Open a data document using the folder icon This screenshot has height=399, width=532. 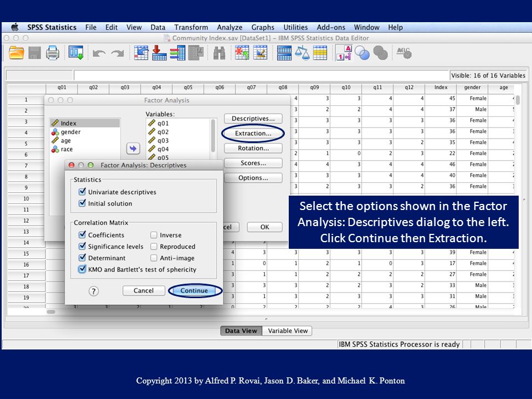coord(16,53)
